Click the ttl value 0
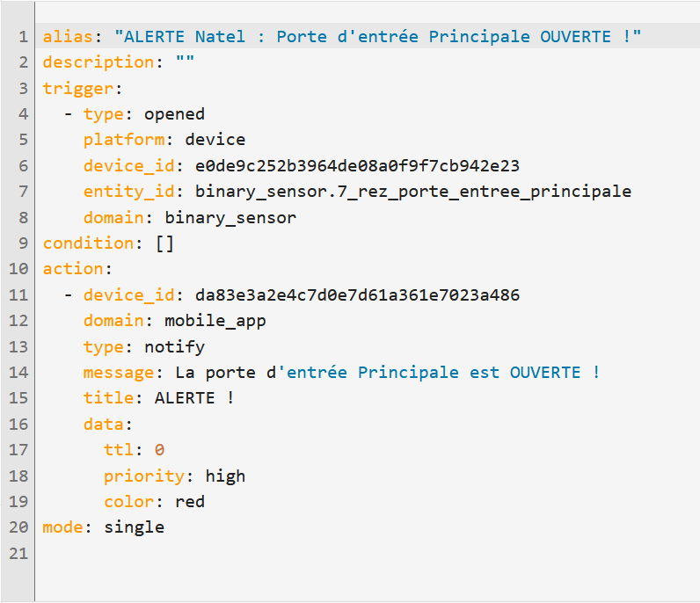 (159, 450)
